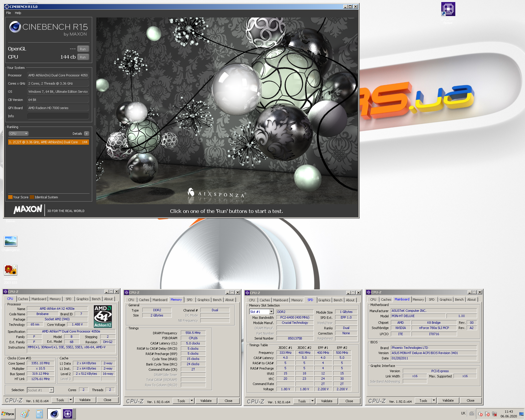The image size is (525, 420).
Task: Open Tools dropdown arrow in CPU tab window
Action: [71, 400]
